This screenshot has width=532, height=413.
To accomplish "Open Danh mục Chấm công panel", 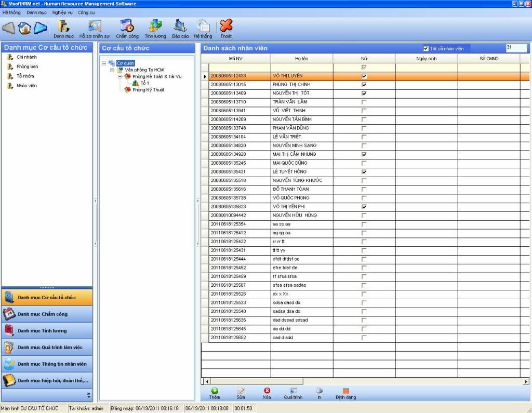I will (47, 314).
